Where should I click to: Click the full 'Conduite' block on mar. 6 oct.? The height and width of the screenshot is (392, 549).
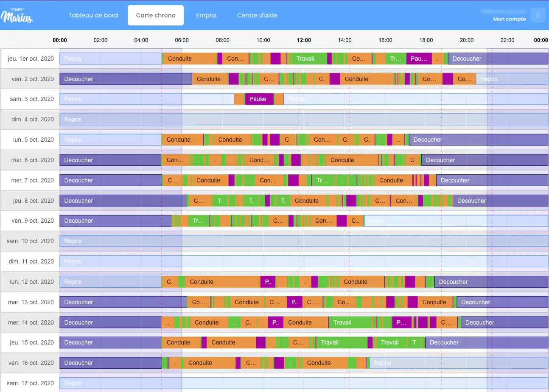click(352, 160)
